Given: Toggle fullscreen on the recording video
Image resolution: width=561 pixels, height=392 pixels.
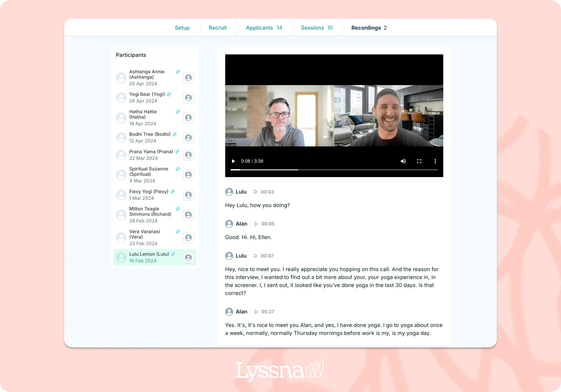Looking at the screenshot, I should click(x=419, y=161).
